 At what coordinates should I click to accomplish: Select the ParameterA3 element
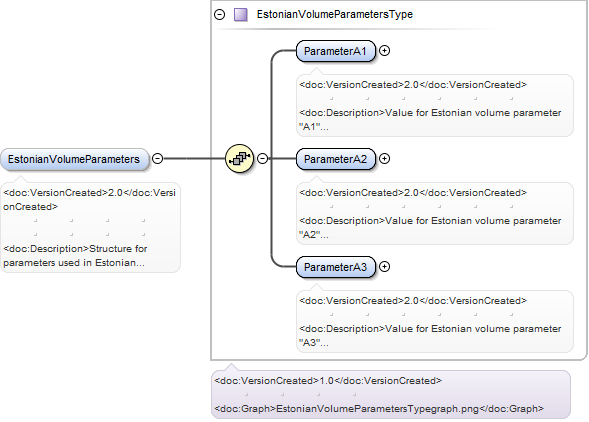[x=335, y=267]
